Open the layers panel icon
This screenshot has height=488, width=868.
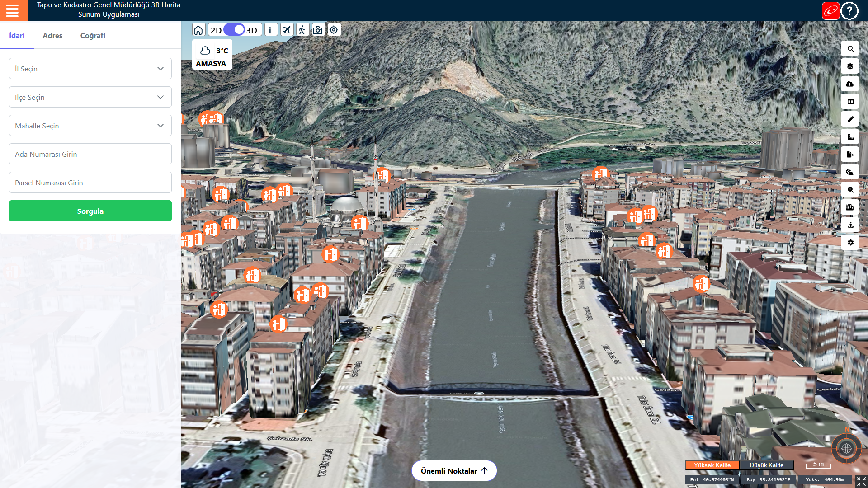(x=850, y=66)
